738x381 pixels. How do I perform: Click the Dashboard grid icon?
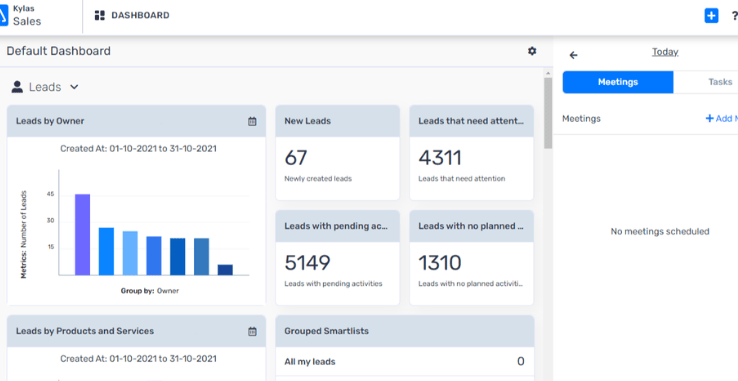pyautogui.click(x=99, y=16)
